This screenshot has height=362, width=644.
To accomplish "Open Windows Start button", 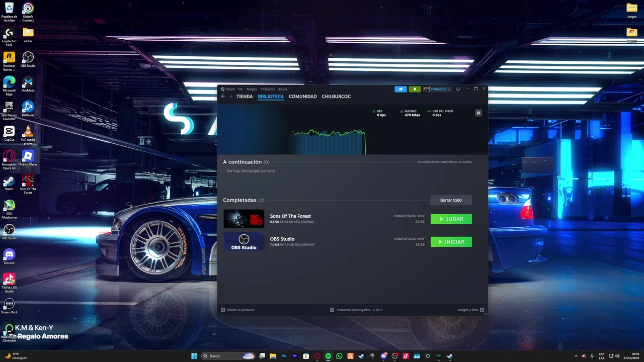I will 194,356.
